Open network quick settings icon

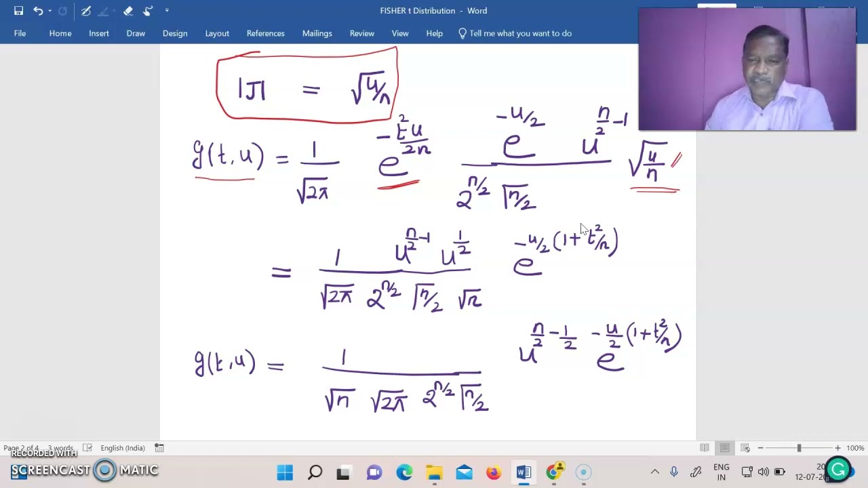tap(747, 472)
